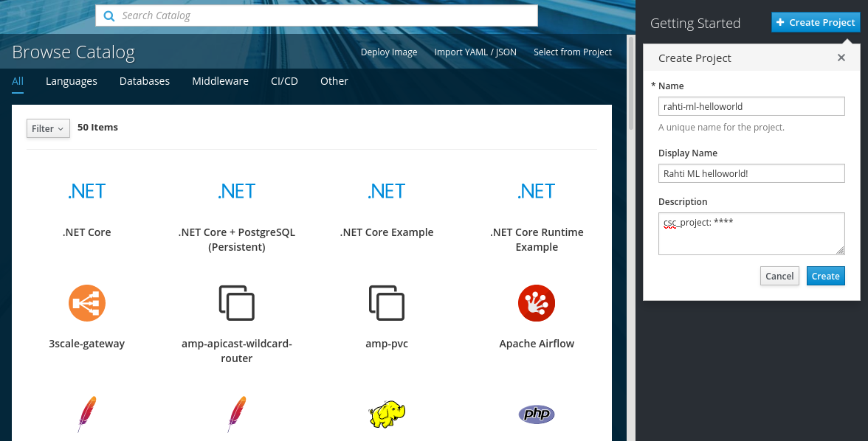The width and height of the screenshot is (868, 441).
Task: Click Select from Project link
Action: 573,52
